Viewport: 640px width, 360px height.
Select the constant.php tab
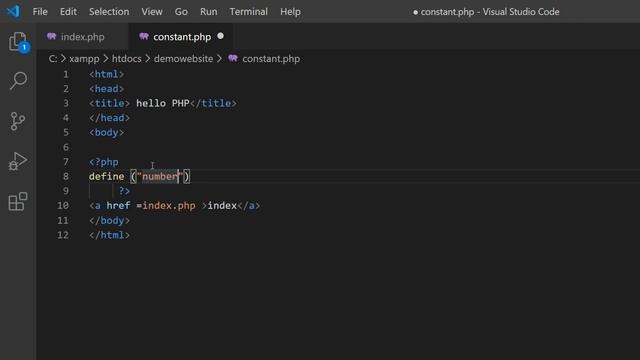tap(180, 37)
